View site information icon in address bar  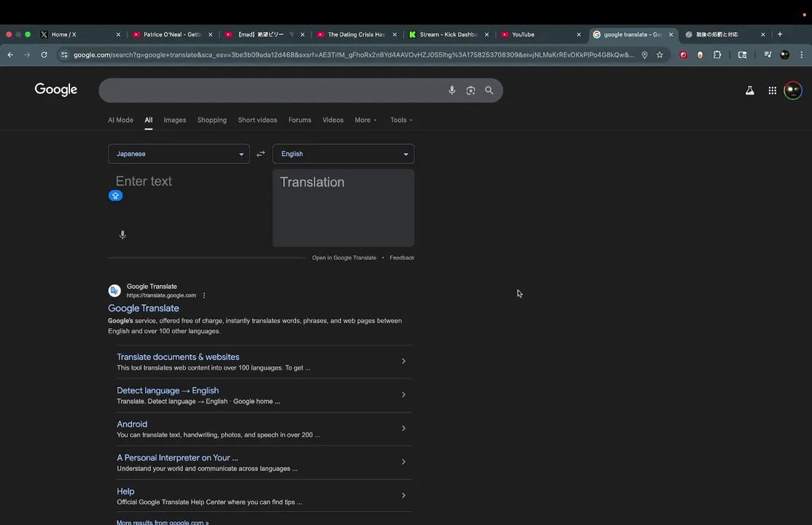click(63, 55)
